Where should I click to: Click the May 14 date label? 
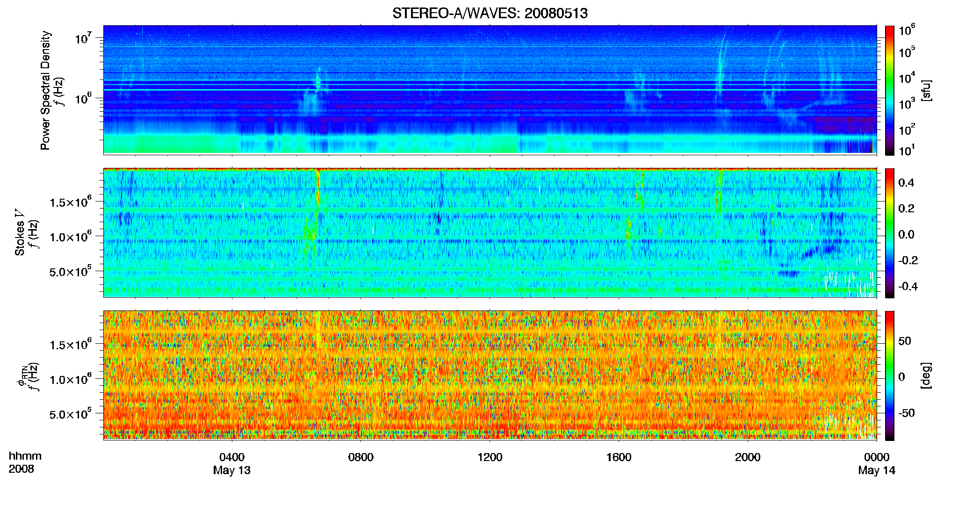coord(877,470)
